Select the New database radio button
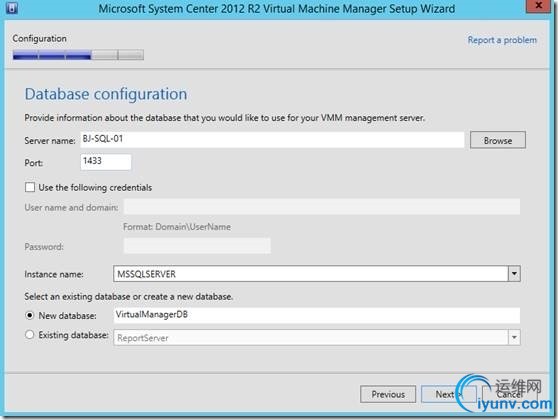This screenshot has height=420, width=558. coord(30,315)
